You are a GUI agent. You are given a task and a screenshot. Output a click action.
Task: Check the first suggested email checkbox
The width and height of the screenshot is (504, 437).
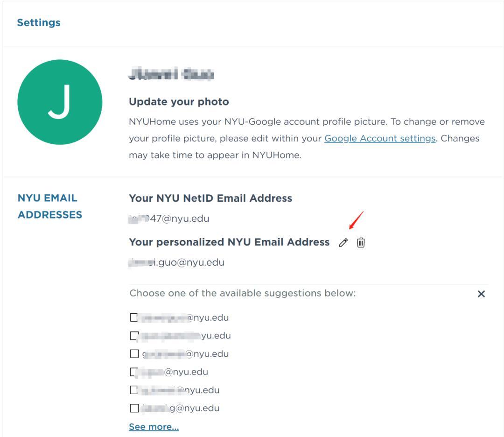(134, 317)
